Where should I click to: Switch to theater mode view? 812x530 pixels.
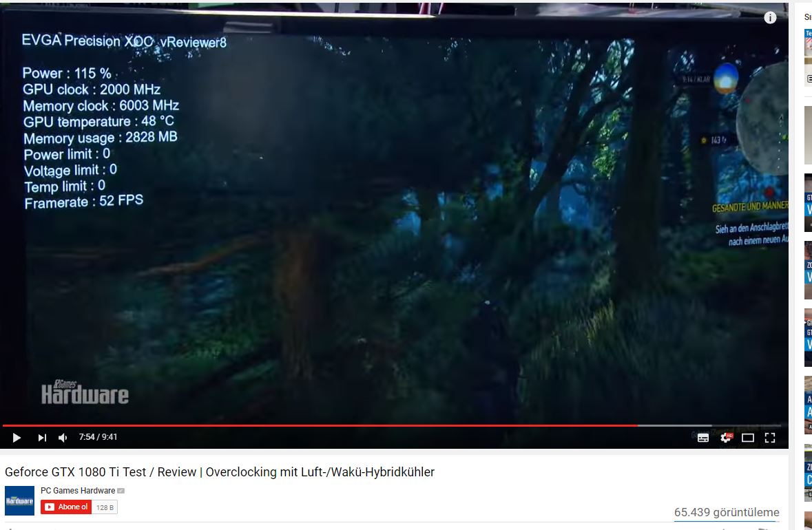coord(748,438)
